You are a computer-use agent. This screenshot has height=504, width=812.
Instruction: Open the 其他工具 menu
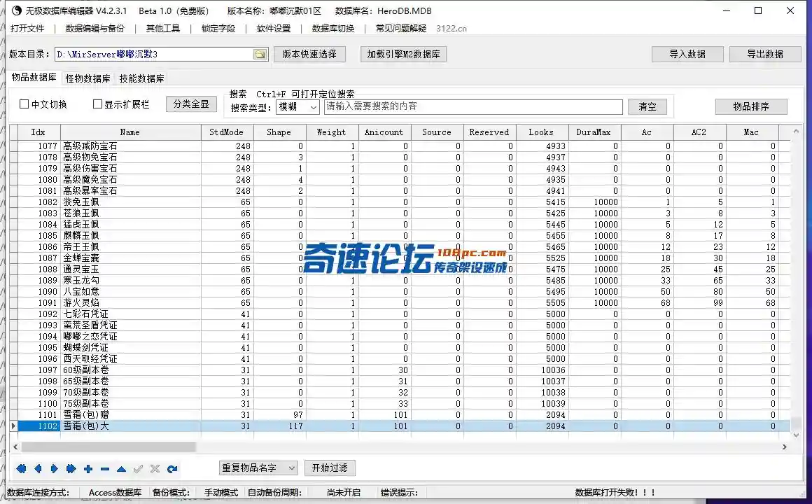point(162,29)
